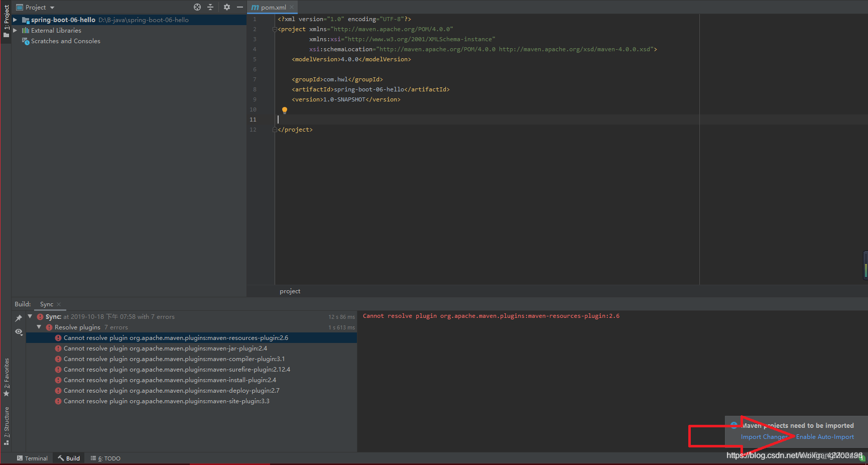Image resolution: width=868 pixels, height=465 pixels.
Task: Open the Build tool window button
Action: (69, 458)
